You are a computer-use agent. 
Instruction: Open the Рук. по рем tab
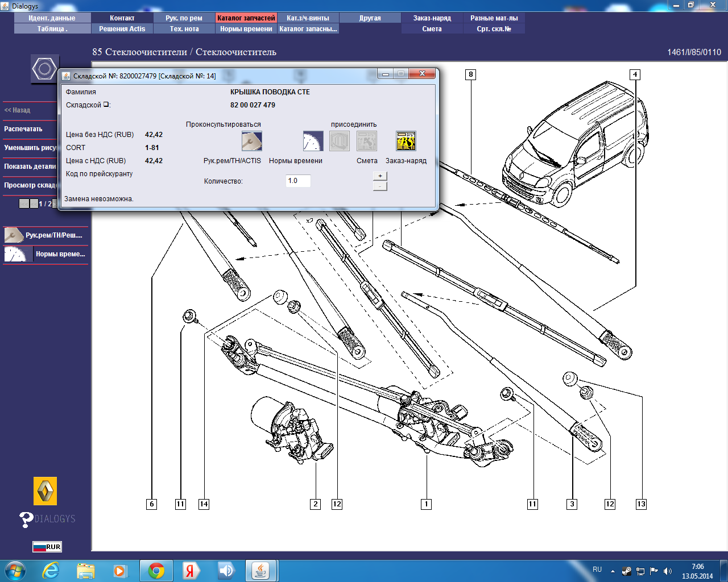click(184, 18)
